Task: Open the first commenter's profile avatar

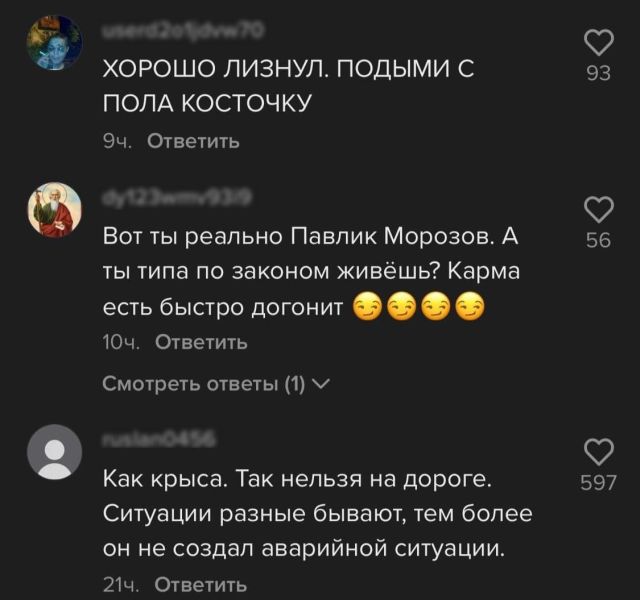Action: tap(55, 43)
